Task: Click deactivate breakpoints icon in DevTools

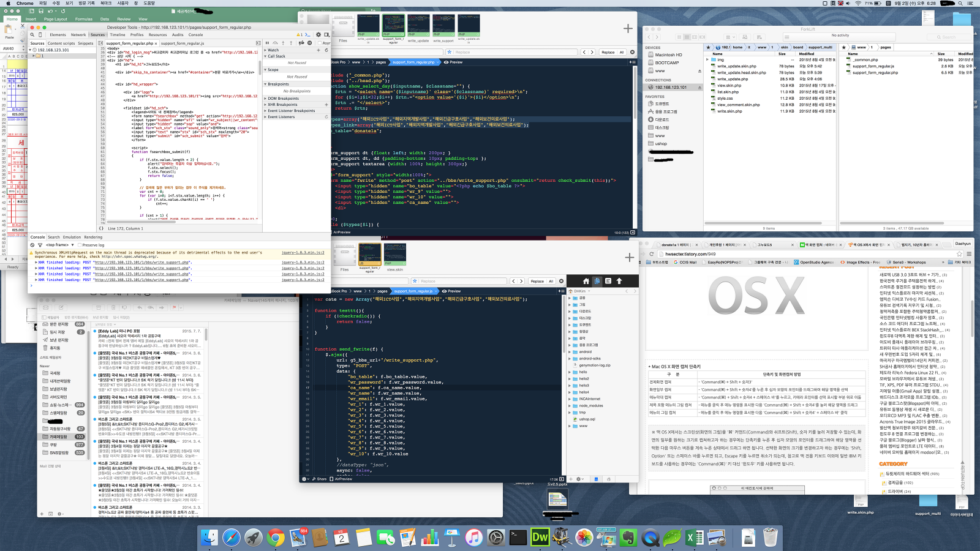Action: 301,43
